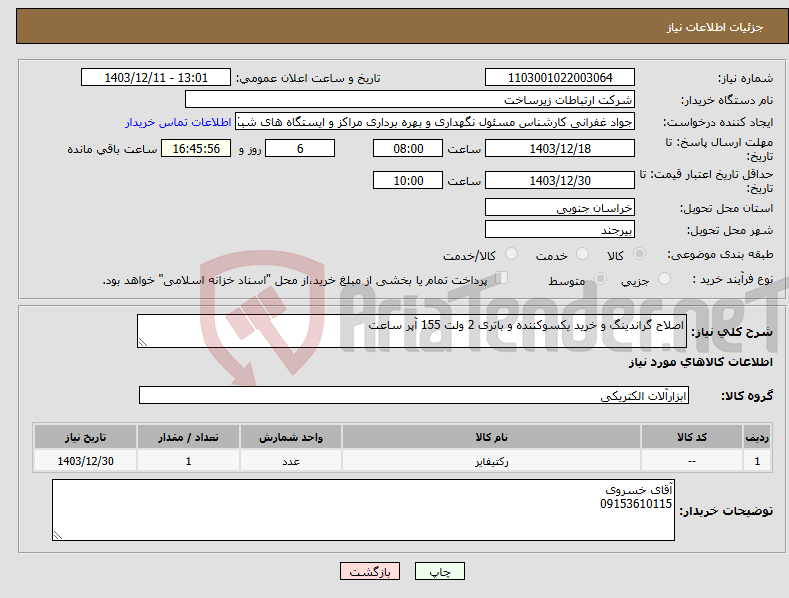
Task: Click the remaining days field 6
Action: point(300,148)
